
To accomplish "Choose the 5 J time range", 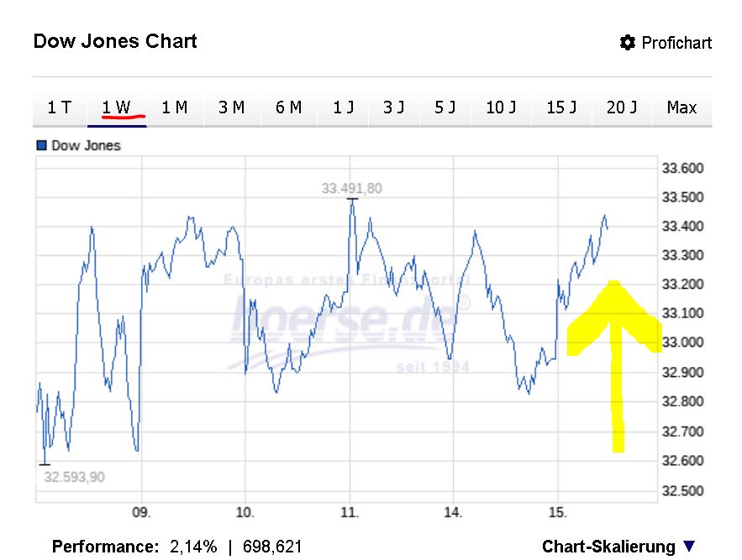I will tap(445, 107).
